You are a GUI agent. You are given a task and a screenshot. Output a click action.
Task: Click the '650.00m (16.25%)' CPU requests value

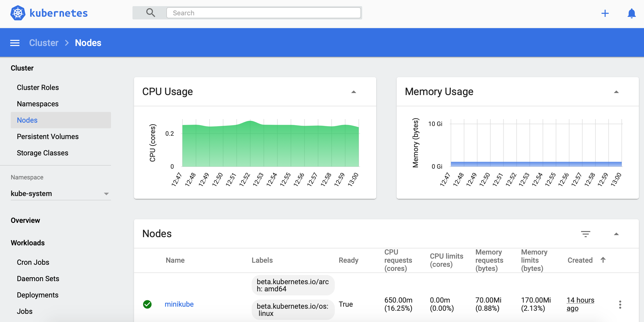pyautogui.click(x=398, y=304)
